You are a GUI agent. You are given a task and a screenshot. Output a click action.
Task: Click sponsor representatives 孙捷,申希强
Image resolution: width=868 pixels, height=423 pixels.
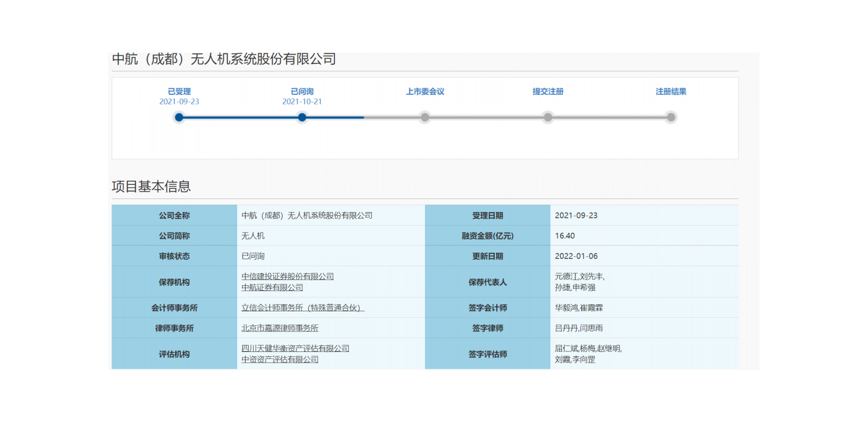[575, 287]
